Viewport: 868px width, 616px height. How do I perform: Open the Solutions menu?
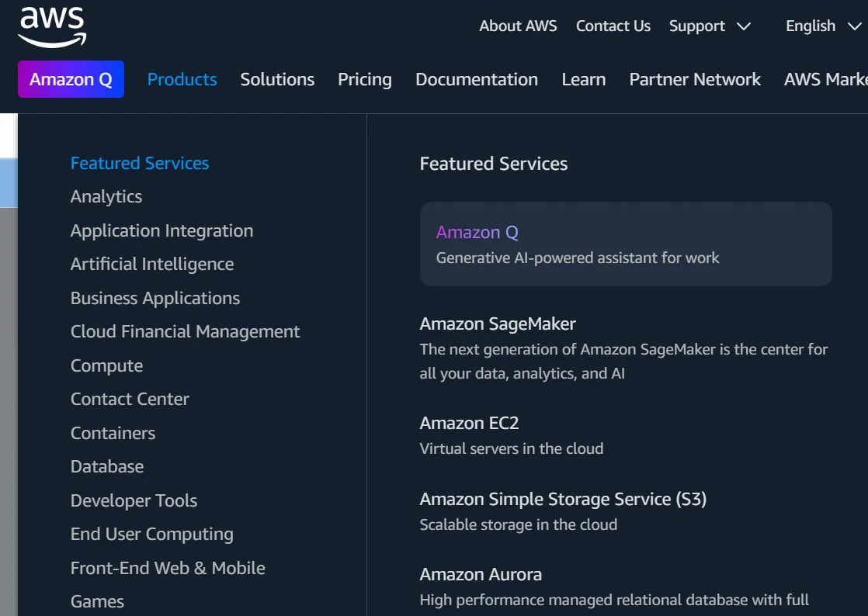(277, 79)
